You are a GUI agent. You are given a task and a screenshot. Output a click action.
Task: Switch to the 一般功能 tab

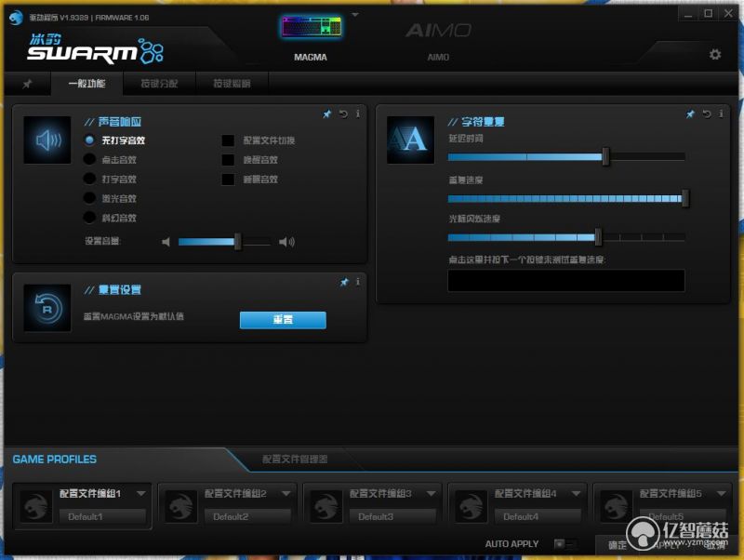click(x=86, y=84)
